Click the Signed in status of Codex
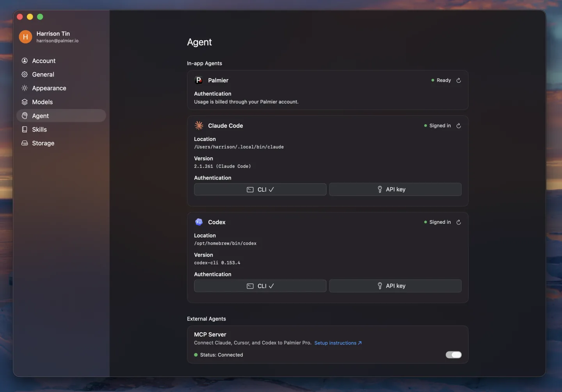 coord(438,222)
